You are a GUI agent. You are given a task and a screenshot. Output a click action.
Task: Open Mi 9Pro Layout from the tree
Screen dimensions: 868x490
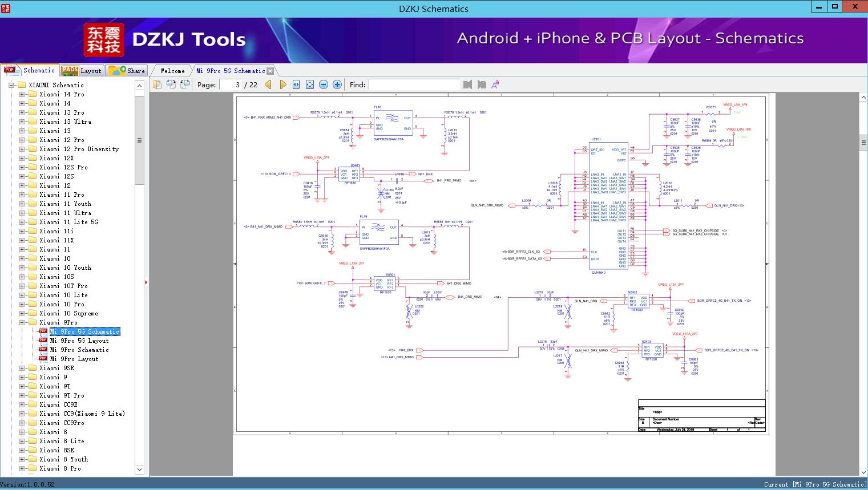pyautogui.click(x=74, y=359)
